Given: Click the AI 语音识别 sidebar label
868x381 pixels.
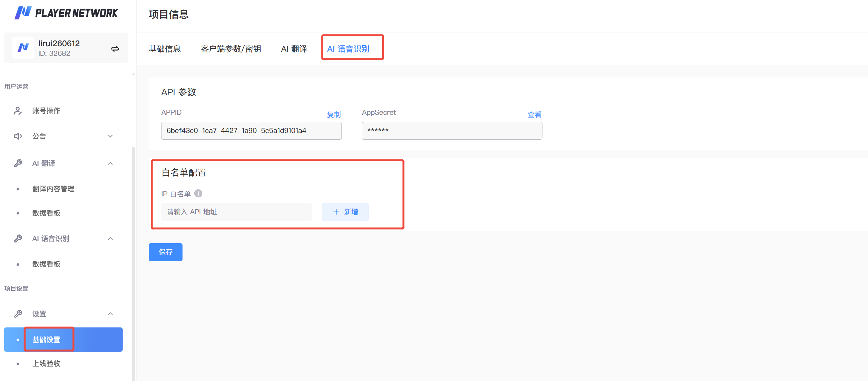Looking at the screenshot, I should point(51,239).
